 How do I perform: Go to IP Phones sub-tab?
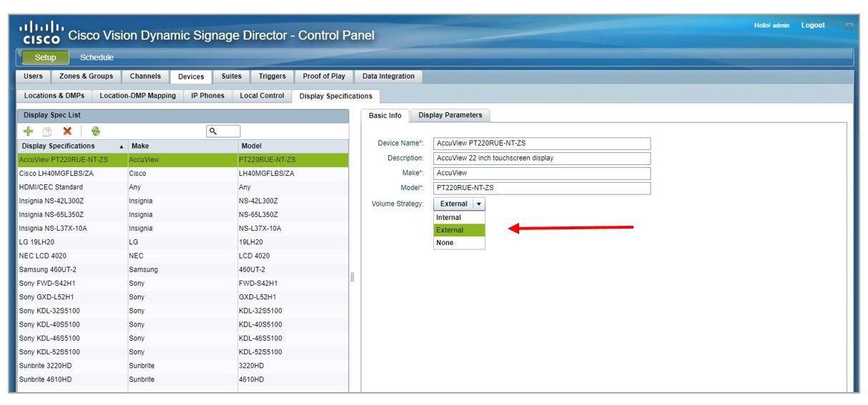(x=207, y=96)
